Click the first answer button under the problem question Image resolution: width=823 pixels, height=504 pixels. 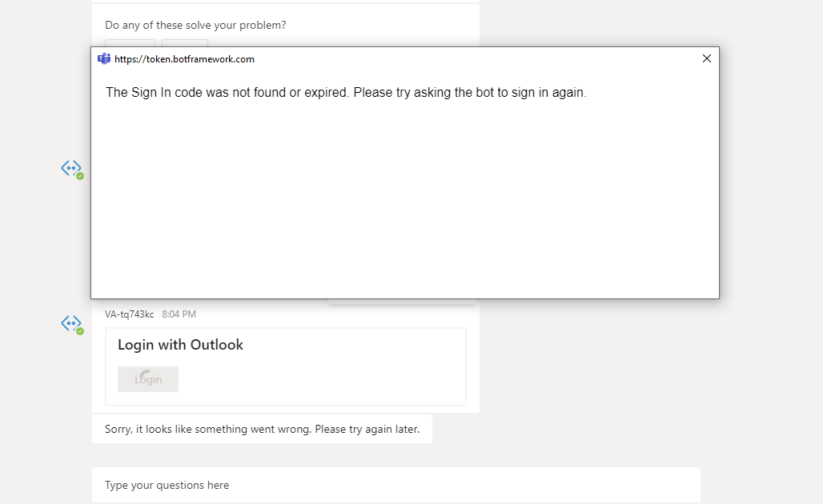pyautogui.click(x=130, y=46)
